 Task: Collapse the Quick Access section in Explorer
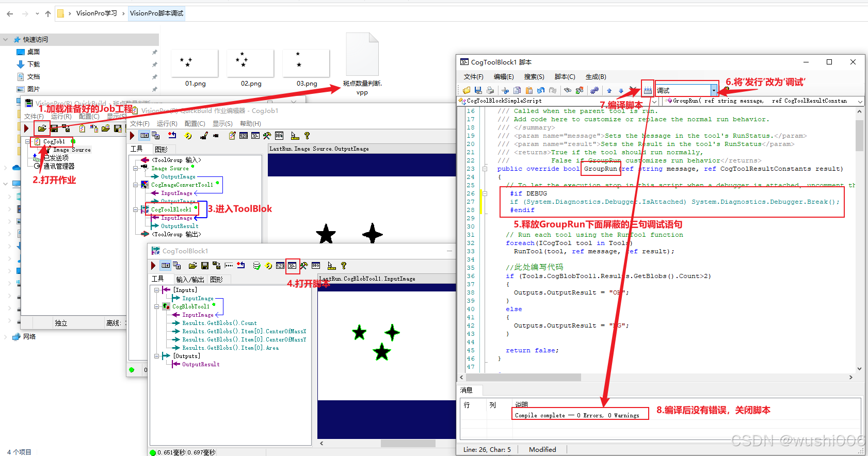pyautogui.click(x=5, y=40)
